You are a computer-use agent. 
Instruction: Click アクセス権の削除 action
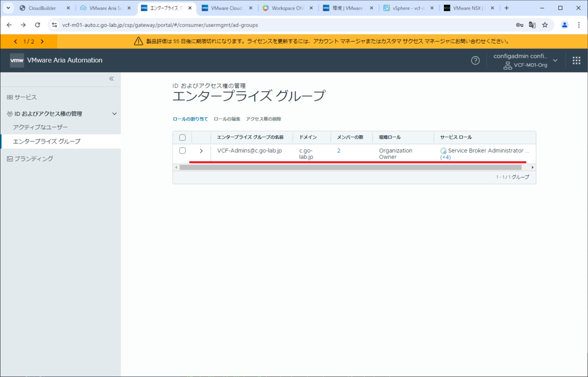point(264,119)
